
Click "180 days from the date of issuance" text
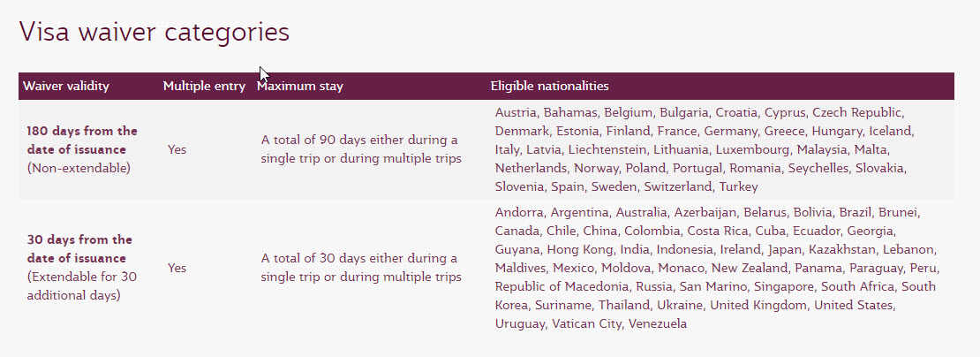coord(82,141)
